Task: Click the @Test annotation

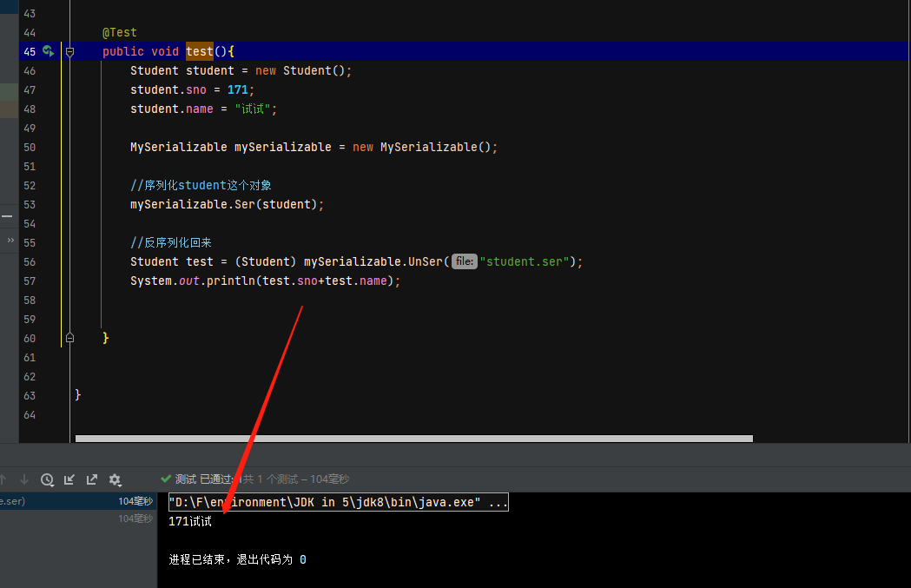Action: [x=120, y=33]
